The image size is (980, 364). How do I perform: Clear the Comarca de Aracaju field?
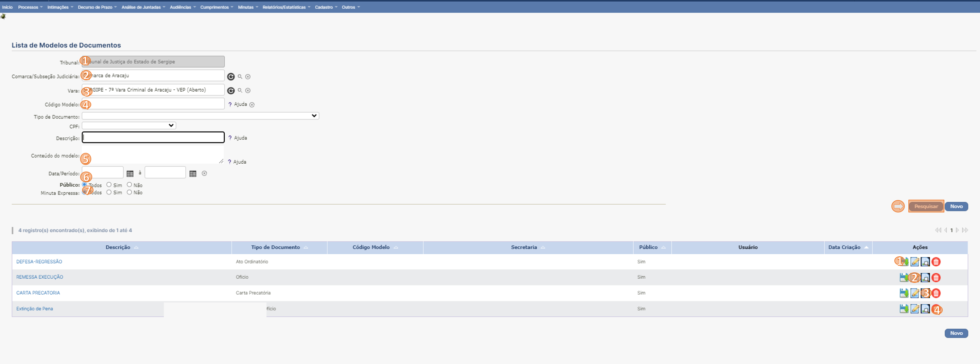248,77
